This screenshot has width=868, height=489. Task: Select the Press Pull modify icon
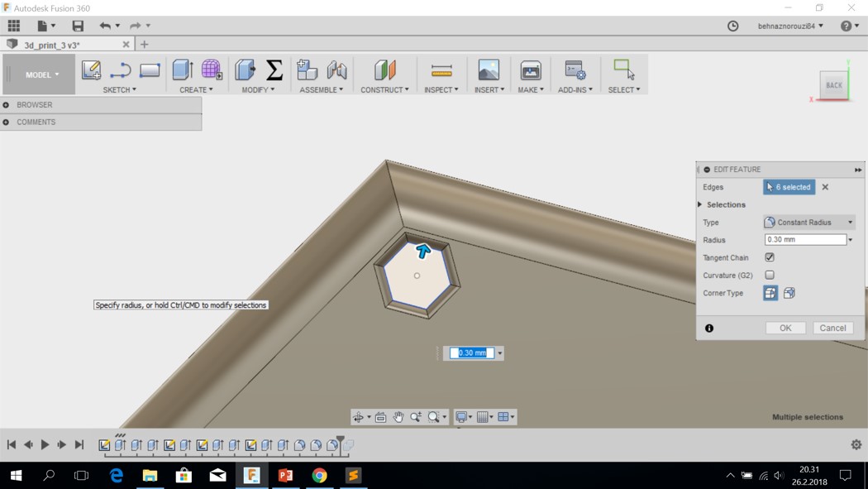245,70
